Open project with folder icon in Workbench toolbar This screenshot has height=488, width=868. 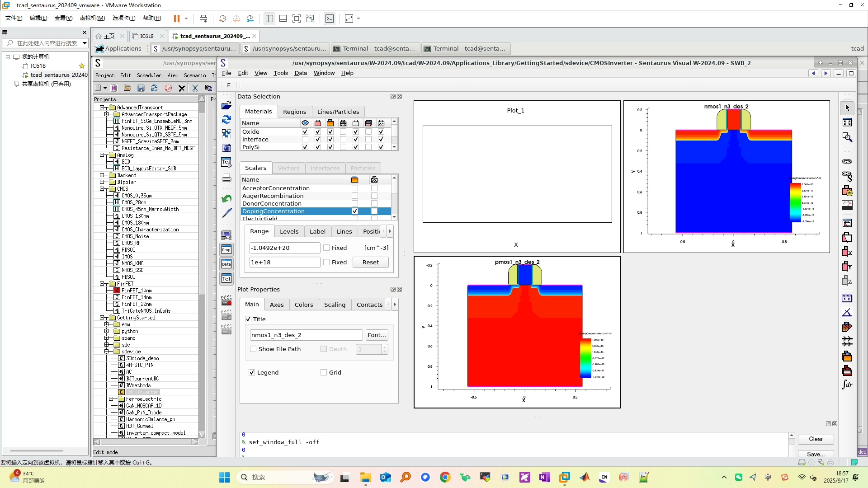click(127, 88)
